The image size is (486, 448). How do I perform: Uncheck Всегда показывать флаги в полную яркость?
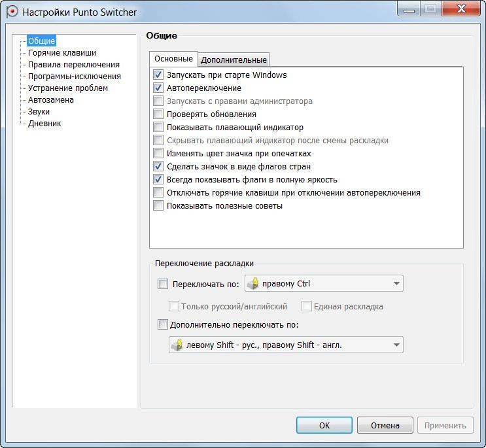point(158,179)
